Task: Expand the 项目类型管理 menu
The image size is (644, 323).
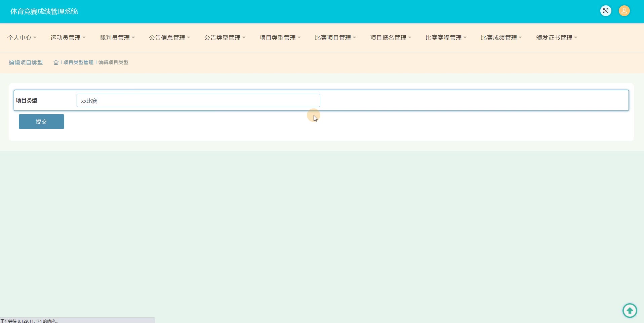Action: coord(280,38)
